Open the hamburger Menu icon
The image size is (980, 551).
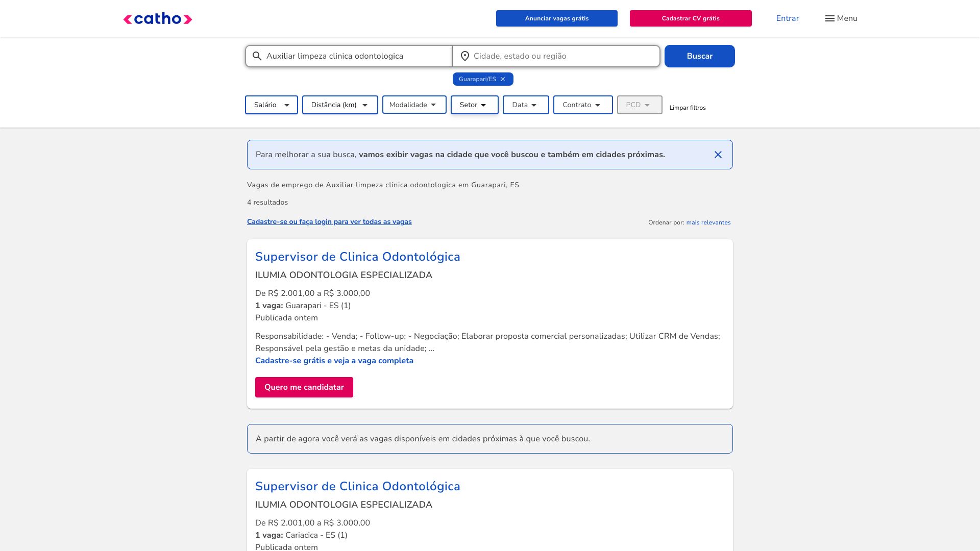830,18
